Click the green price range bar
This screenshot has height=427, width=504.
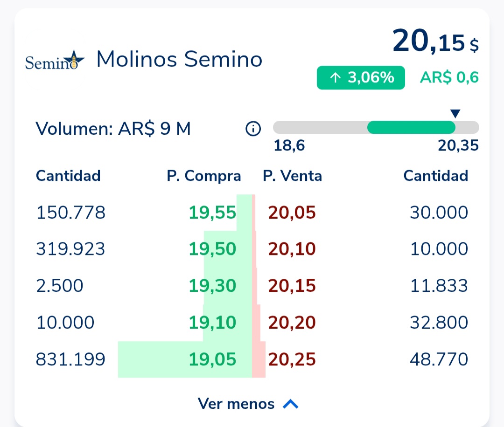point(411,127)
